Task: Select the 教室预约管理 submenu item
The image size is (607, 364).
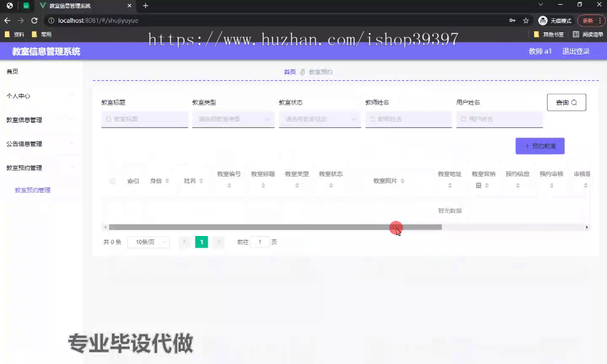Action: (32, 190)
